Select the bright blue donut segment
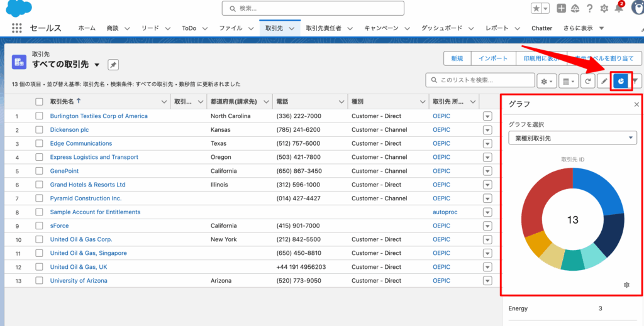Screen dimensions: 644x326 point(599,190)
